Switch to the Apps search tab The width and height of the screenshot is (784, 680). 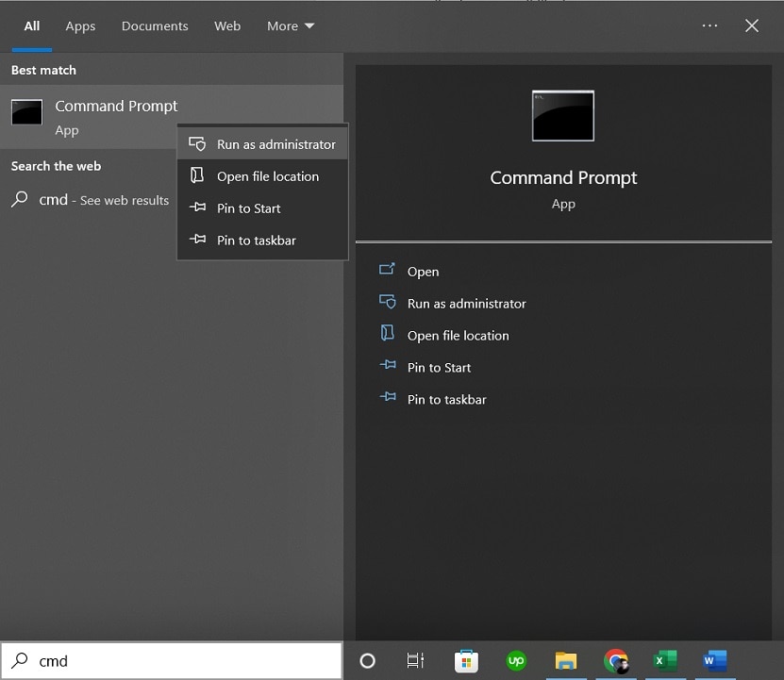pos(80,26)
